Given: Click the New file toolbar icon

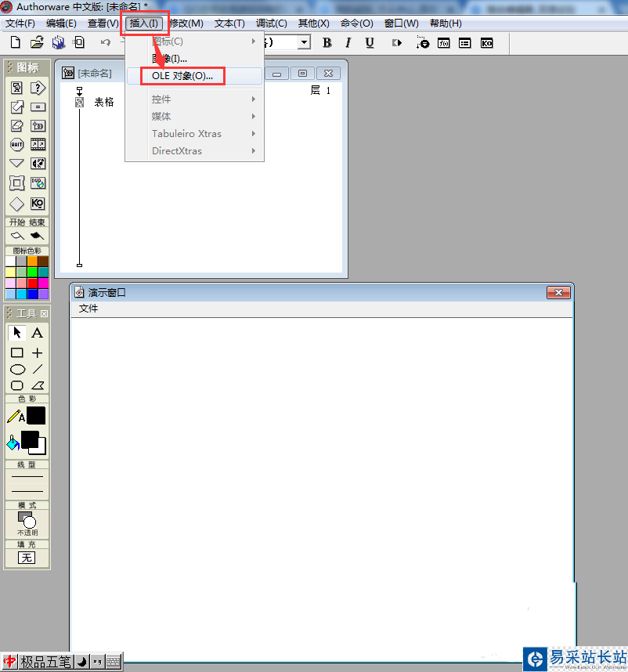Looking at the screenshot, I should click(16, 42).
